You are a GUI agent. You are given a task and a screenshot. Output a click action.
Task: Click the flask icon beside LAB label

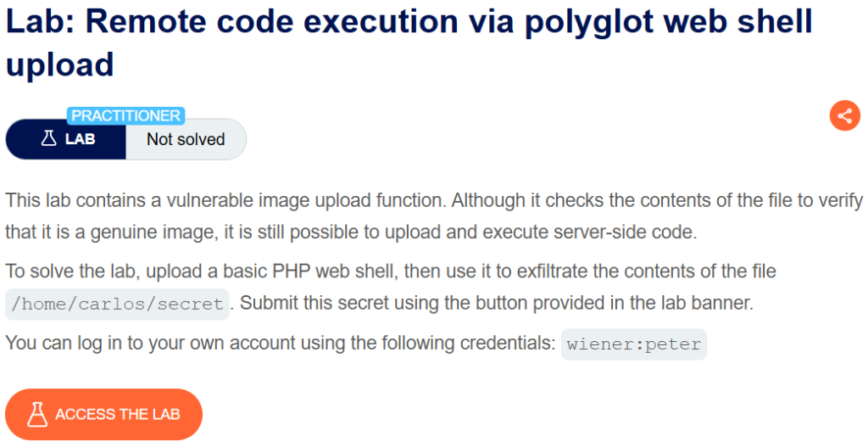[x=48, y=138]
